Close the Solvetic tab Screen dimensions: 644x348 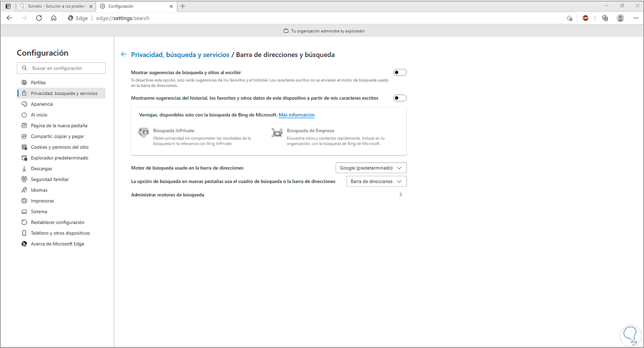click(x=91, y=6)
